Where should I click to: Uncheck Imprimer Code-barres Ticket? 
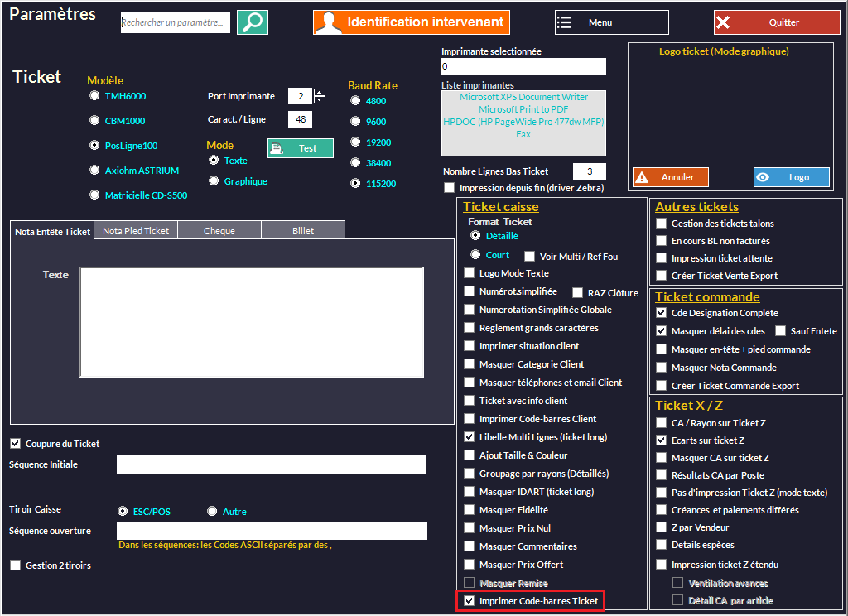point(470,601)
